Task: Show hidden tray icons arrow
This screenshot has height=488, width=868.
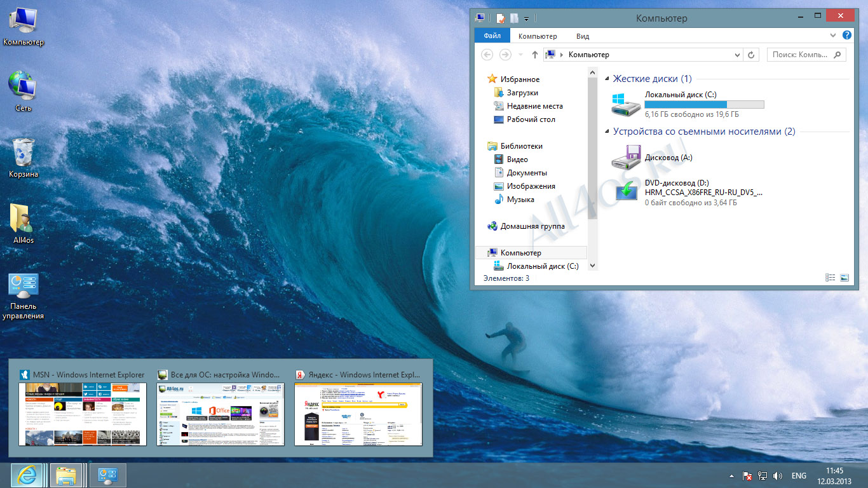Action: 731,476
